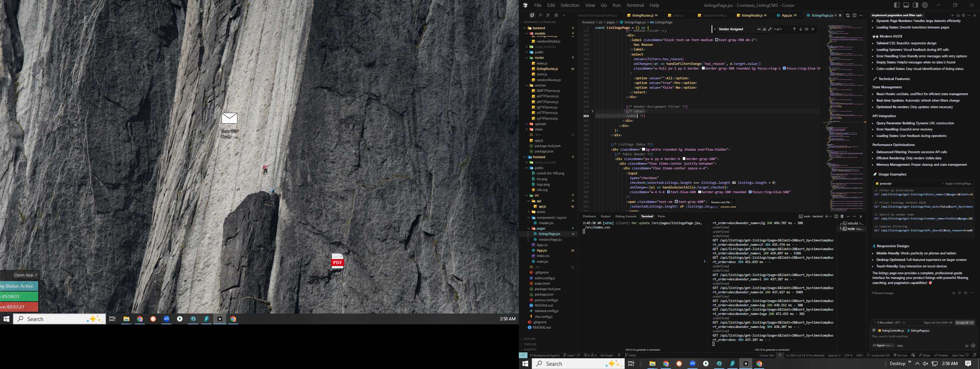The image size is (980, 369).
Task: Open the Help menu
Action: (654, 5)
